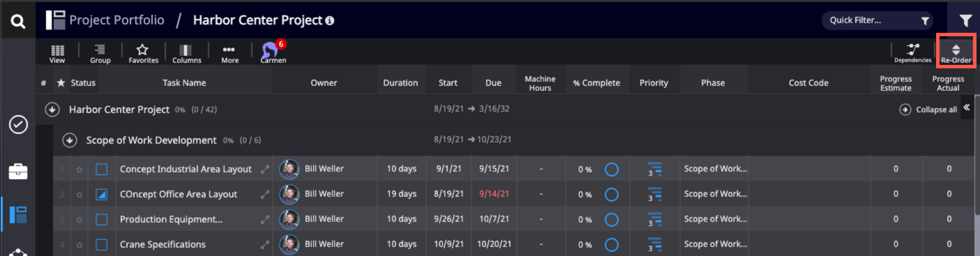
Task: Click Bill Weller avatar on Crane Specifications row
Action: [289, 244]
